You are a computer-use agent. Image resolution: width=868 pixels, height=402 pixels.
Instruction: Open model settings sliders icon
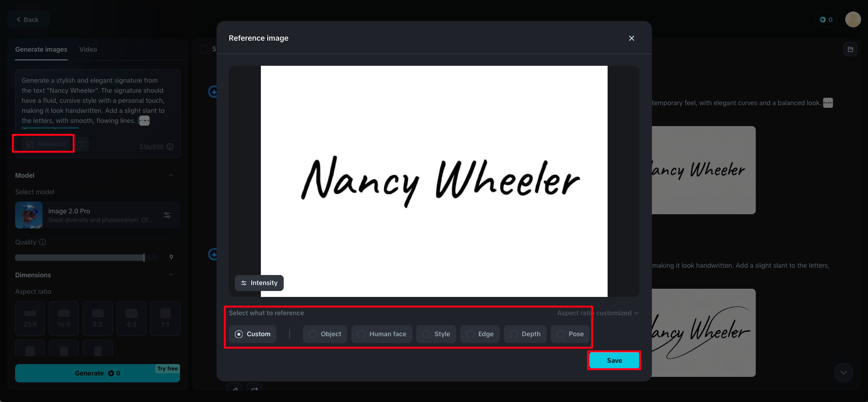click(x=167, y=215)
